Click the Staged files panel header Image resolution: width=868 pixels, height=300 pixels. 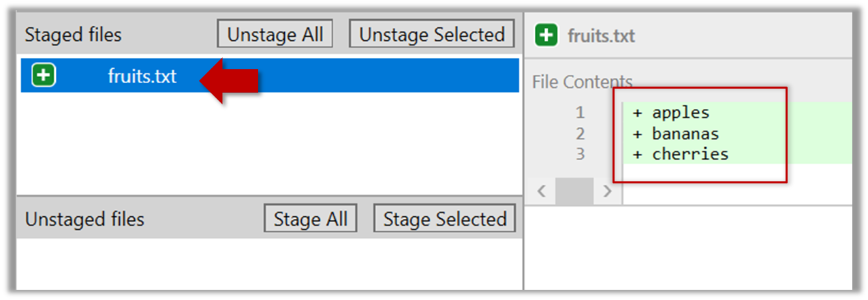74,35
